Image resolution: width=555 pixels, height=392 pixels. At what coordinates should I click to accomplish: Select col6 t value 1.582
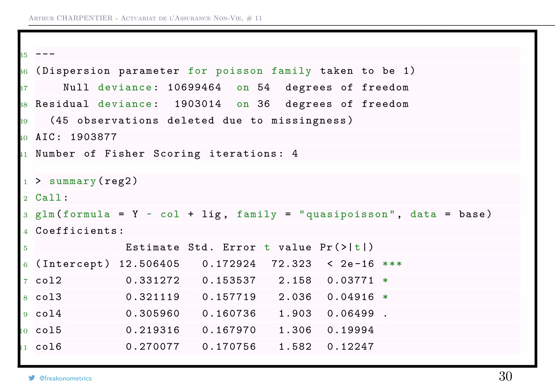point(295,347)
